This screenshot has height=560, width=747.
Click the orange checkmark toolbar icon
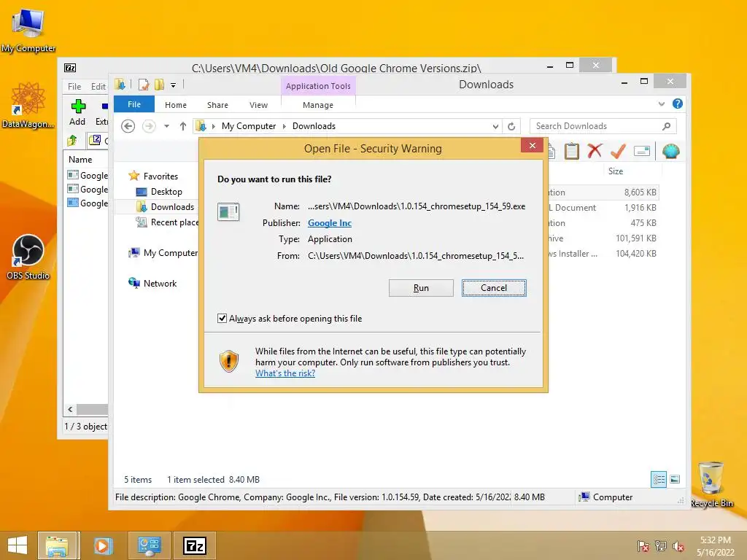[x=618, y=151]
